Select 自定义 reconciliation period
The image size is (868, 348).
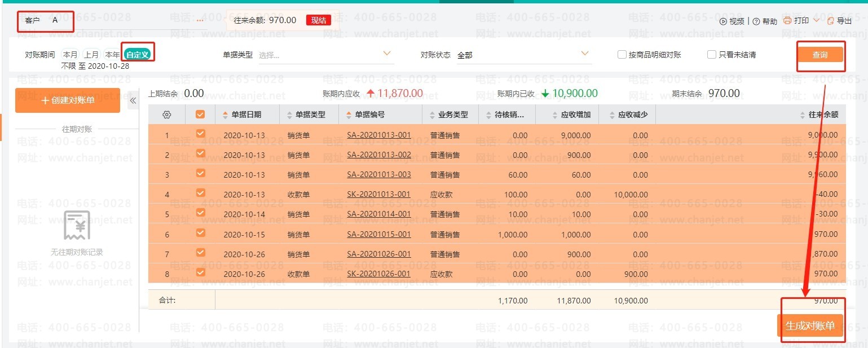tap(138, 55)
